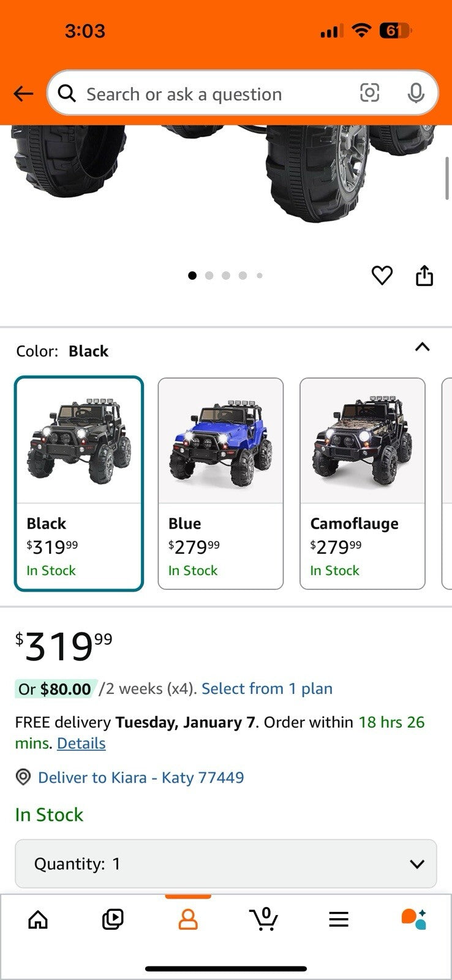Open Rufus chat assistant icon
The width and height of the screenshot is (452, 980).
(x=414, y=919)
